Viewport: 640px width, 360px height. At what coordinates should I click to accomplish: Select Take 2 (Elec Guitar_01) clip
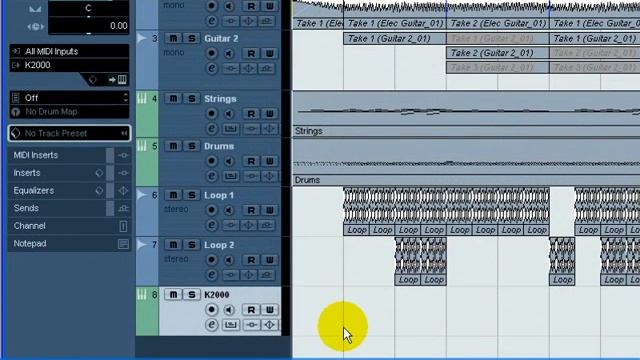coord(498,23)
